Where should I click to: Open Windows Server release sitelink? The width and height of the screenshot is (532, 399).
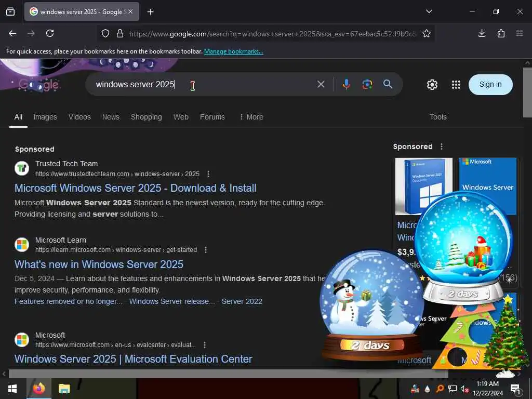[172, 301]
